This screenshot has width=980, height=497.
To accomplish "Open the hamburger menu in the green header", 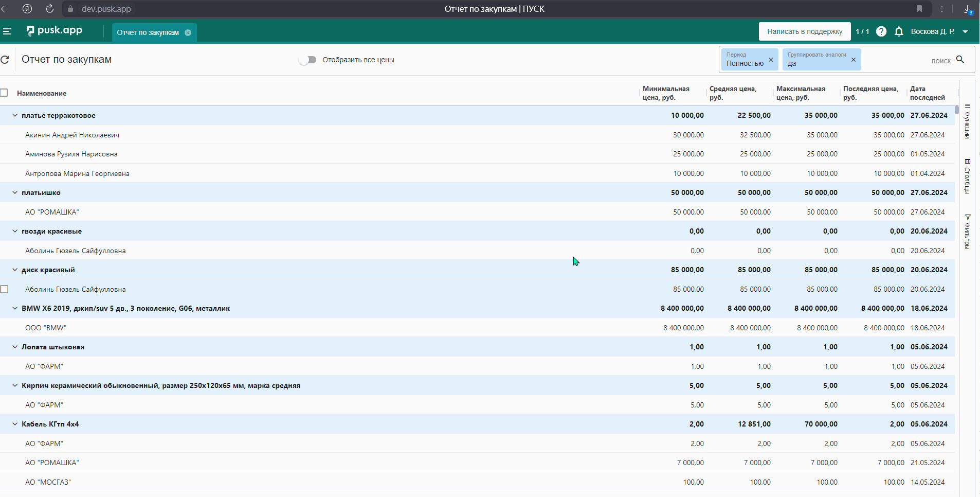I will [7, 31].
